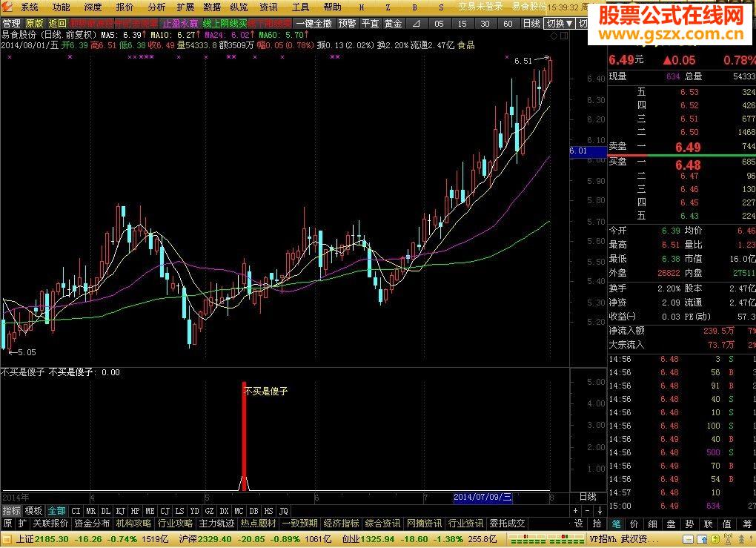756x548 pixels.
Task: Open the 机构攻略 tab
Action: 133,524
